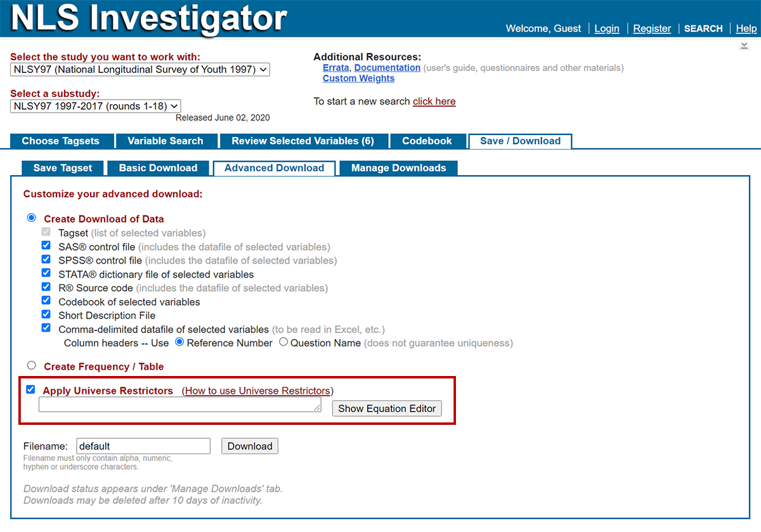Start new search via click here
Image resolution: width=761 pixels, height=532 pixels.
click(434, 101)
